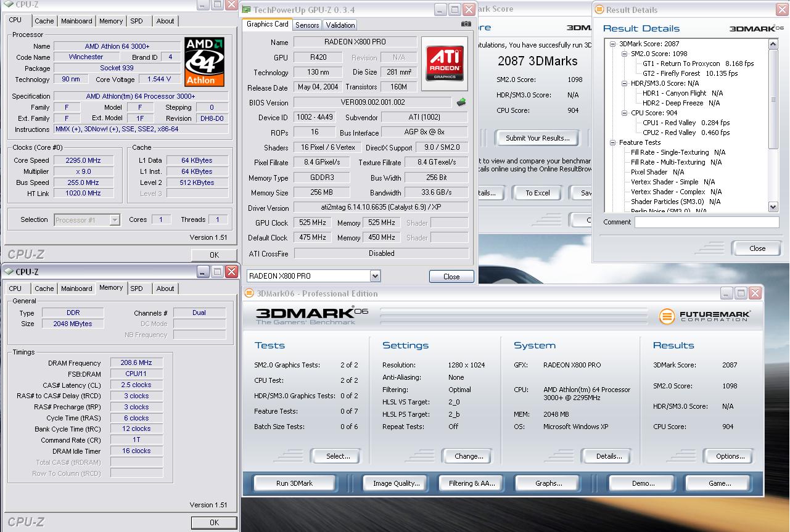Click the DRAM Frequency 208.6 MHz value
Image resolution: width=790 pixels, height=532 pixels.
(137, 363)
